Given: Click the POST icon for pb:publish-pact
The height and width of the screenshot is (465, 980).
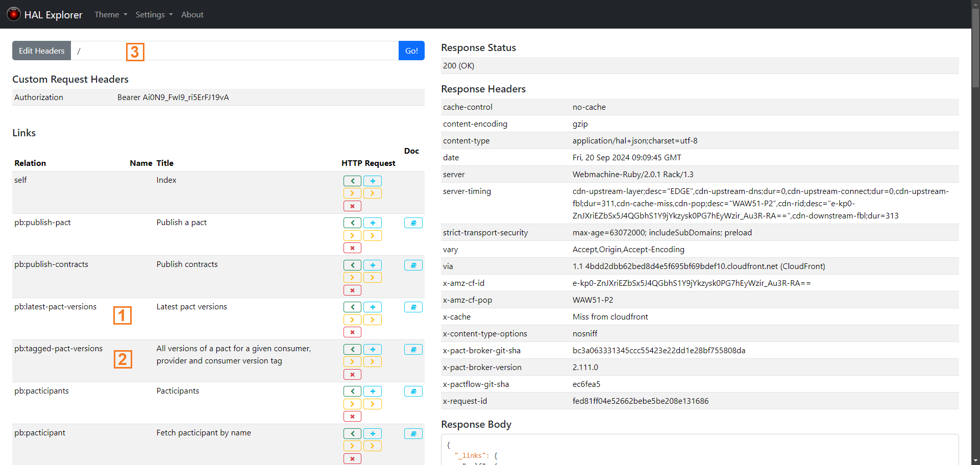Looking at the screenshot, I should 373,223.
